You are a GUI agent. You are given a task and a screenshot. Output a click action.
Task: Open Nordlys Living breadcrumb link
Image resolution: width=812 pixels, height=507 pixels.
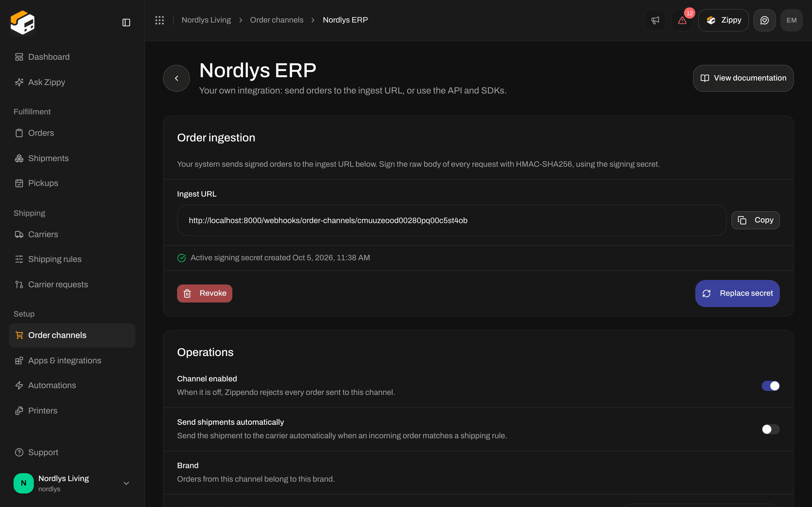tap(206, 20)
